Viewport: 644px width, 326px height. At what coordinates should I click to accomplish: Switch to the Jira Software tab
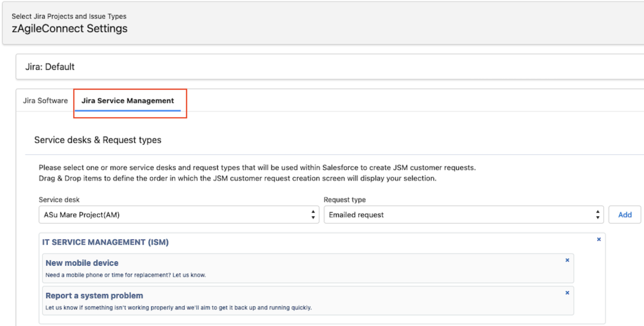point(45,101)
